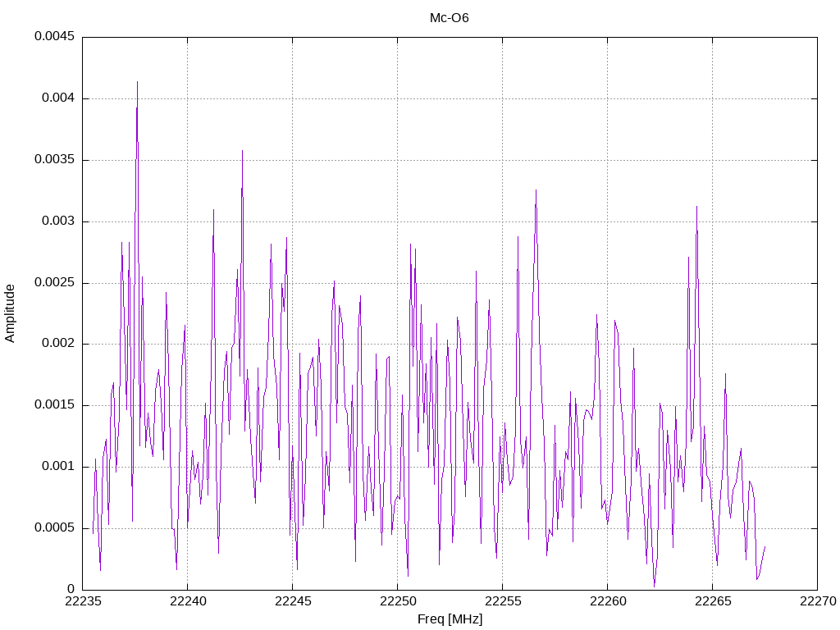
Task: Click the 22240 x-axis tick label
Action: click(188, 601)
